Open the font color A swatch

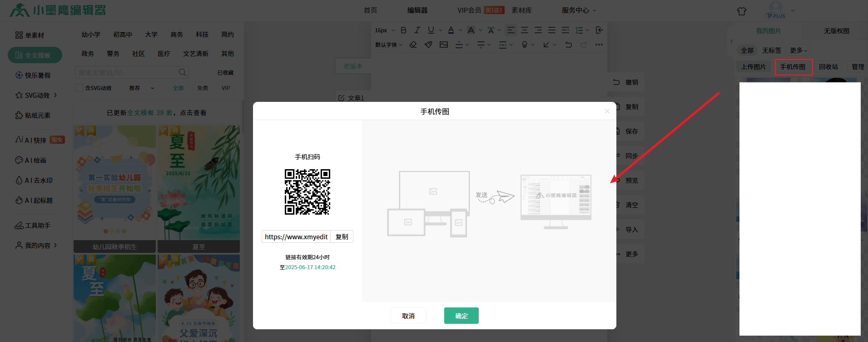click(451, 30)
